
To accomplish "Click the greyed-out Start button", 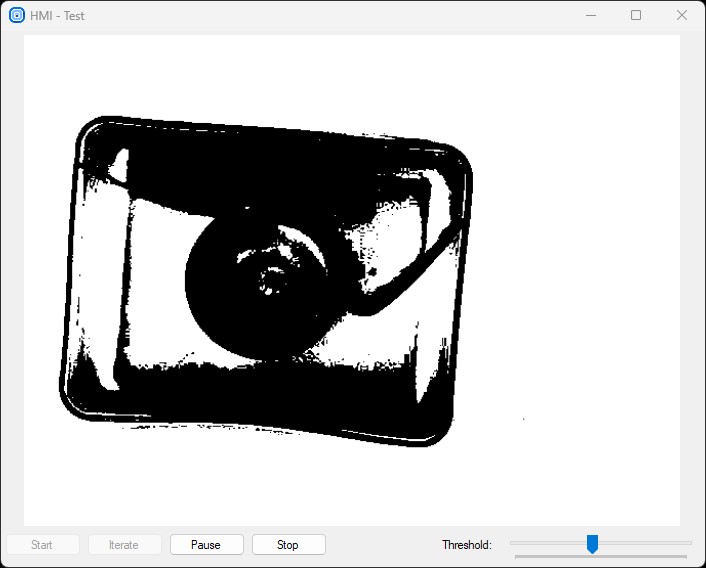I will click(42, 545).
